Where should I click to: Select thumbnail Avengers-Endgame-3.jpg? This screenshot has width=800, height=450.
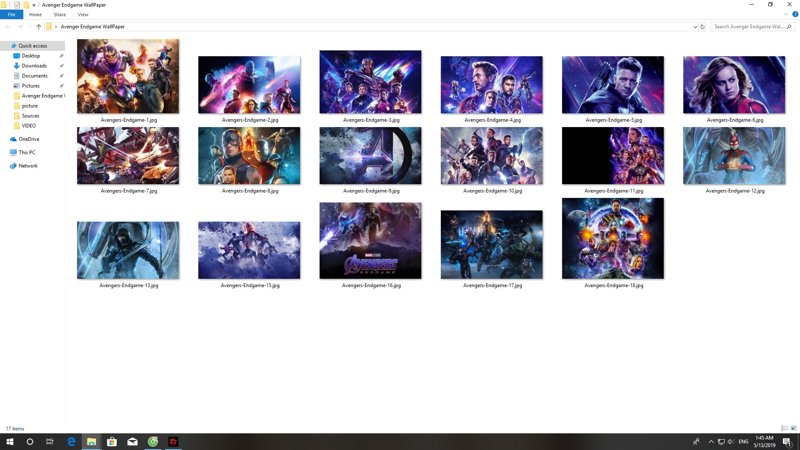coord(370,82)
